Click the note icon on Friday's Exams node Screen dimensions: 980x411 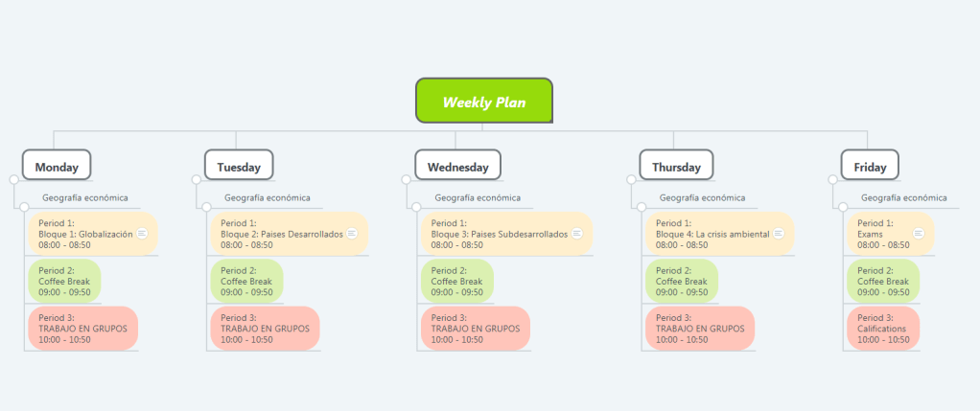918,234
